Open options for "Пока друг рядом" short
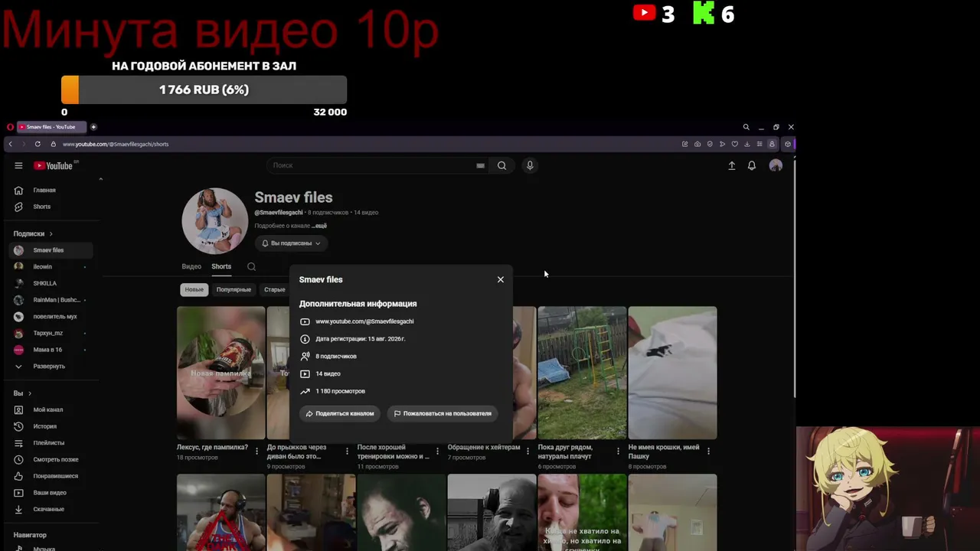 (x=618, y=451)
